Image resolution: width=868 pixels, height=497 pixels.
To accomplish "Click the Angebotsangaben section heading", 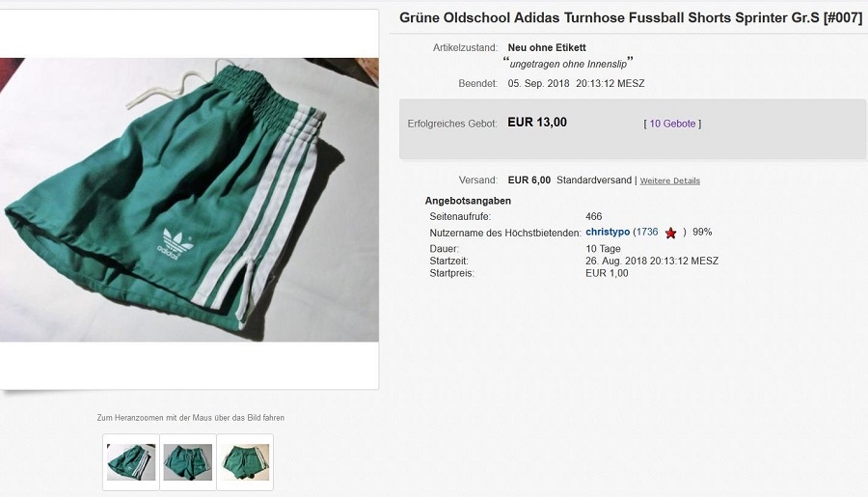I will coord(468,201).
